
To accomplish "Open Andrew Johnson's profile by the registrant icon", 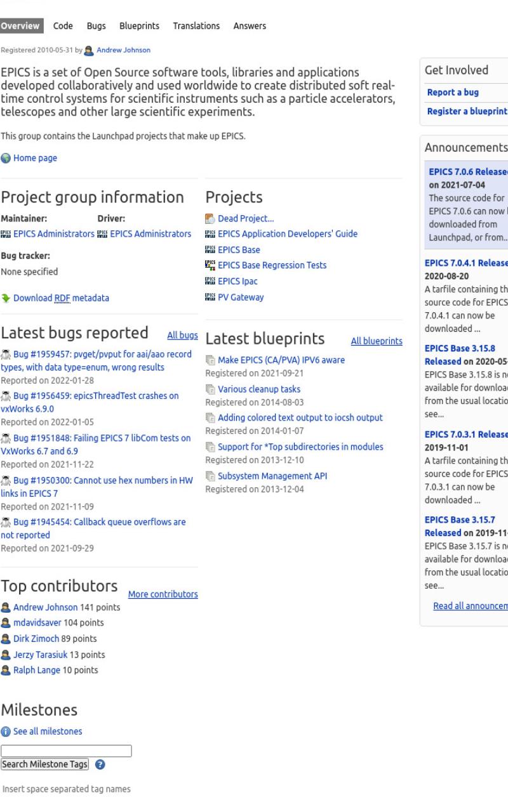I will pyautogui.click(x=89, y=50).
